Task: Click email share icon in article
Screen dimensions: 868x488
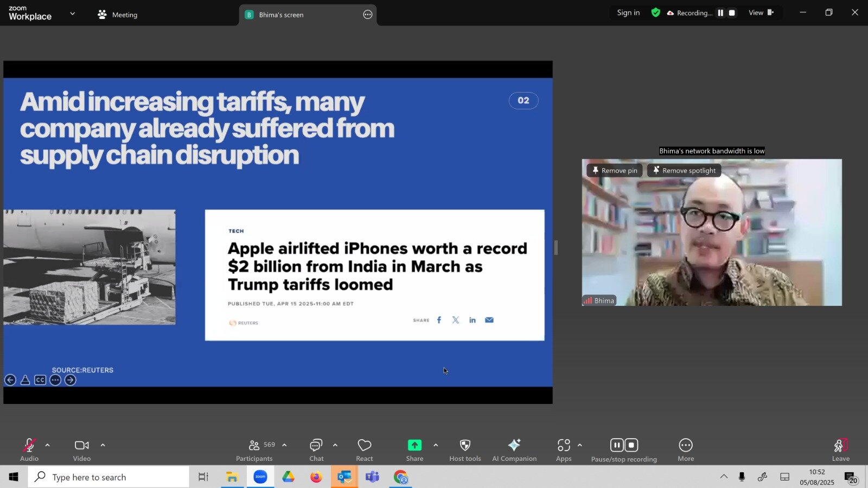Action: tap(489, 320)
